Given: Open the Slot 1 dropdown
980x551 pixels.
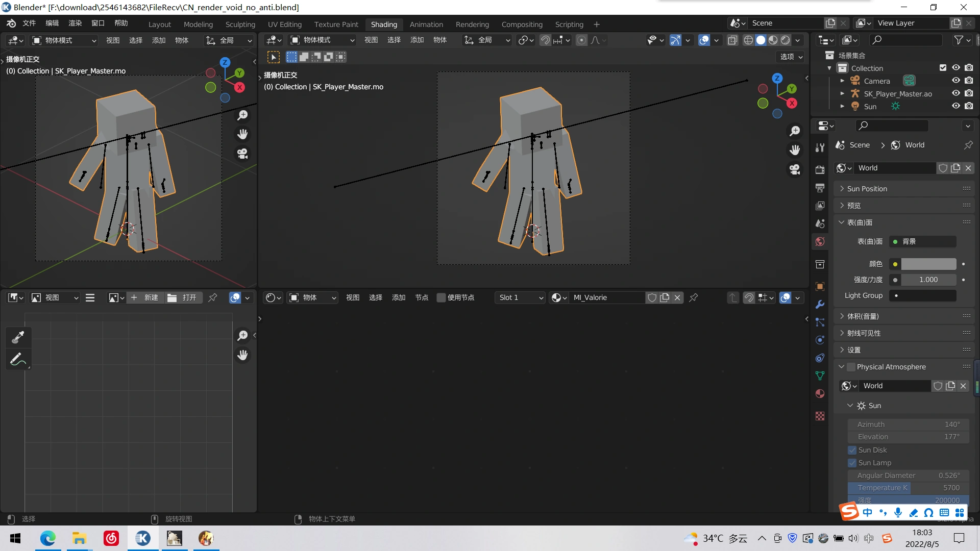Looking at the screenshot, I should [x=520, y=298].
